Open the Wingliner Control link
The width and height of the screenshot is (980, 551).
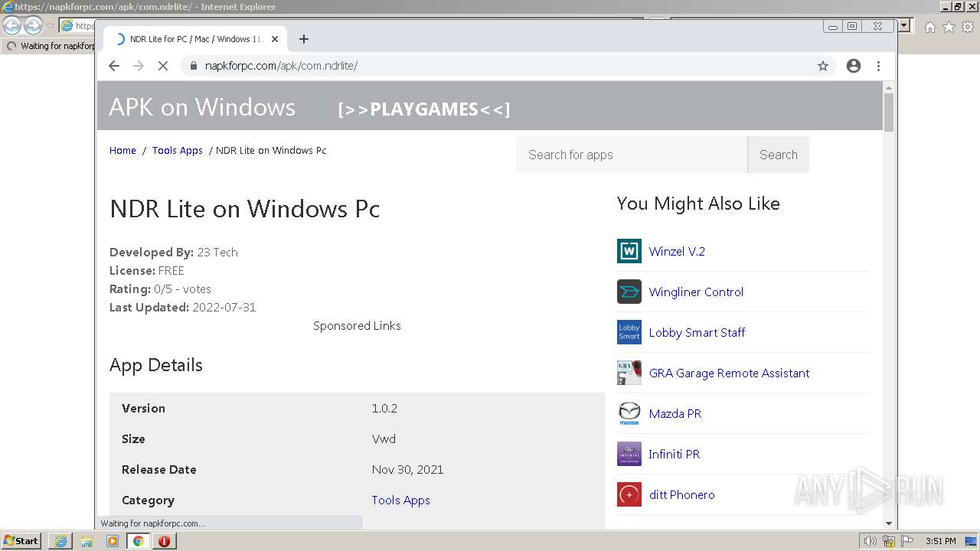point(696,292)
